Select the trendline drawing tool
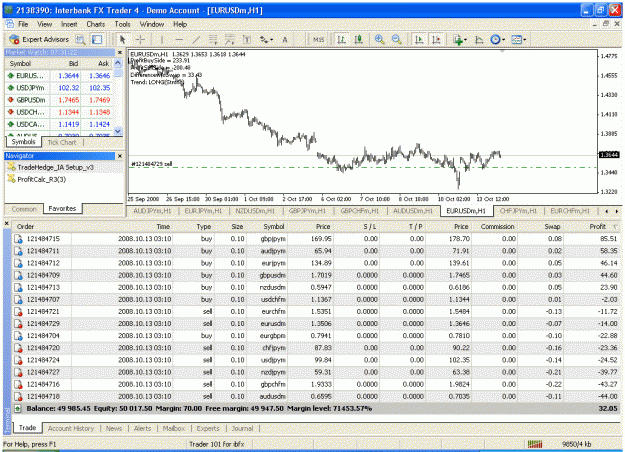Viewport: 625px width, 452px height. click(196, 39)
